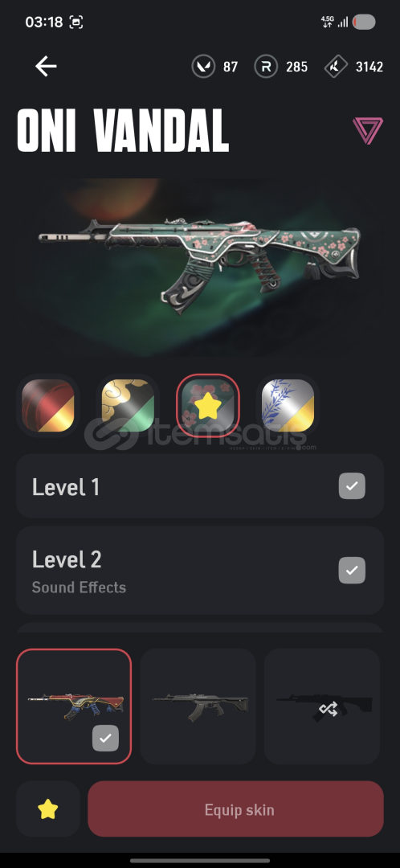Open the Level 2 Sound Effects row
Viewport: 400px width, 868px height.
[200, 570]
